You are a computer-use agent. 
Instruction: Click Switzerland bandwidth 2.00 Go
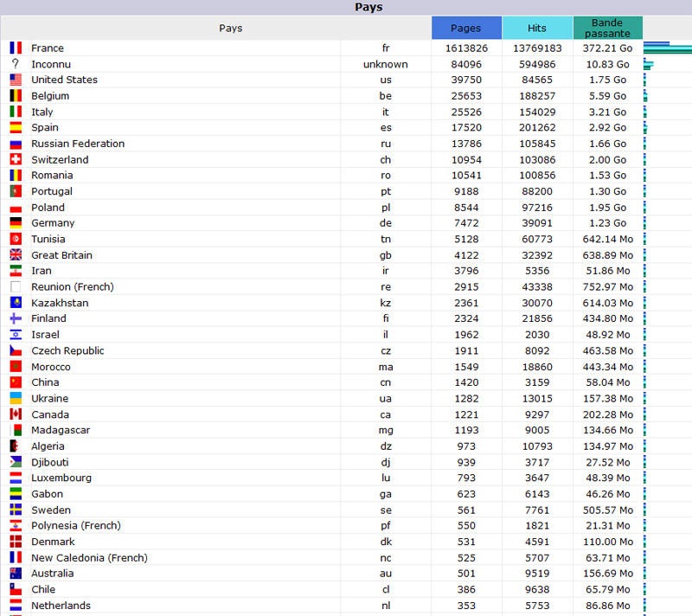click(x=608, y=160)
